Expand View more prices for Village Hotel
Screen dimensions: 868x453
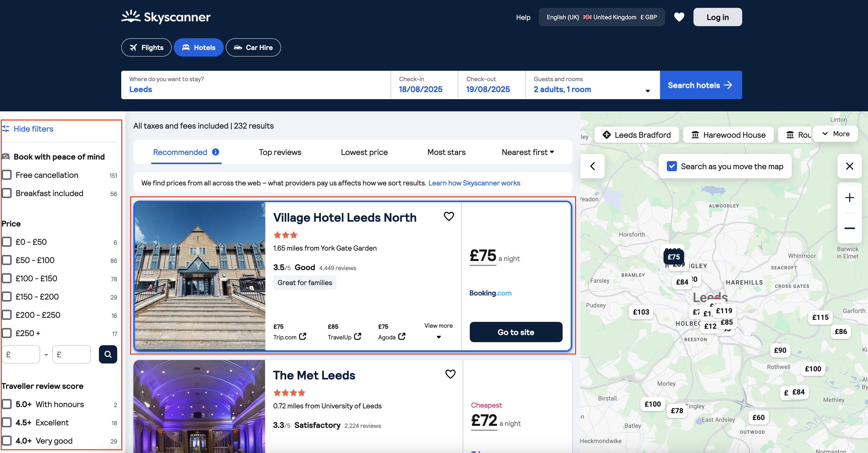click(438, 331)
